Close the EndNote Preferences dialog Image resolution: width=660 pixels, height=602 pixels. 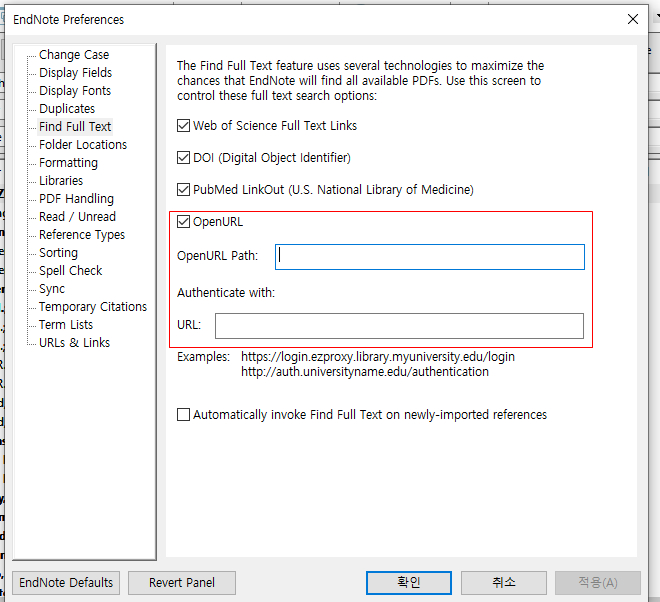pos(633,19)
